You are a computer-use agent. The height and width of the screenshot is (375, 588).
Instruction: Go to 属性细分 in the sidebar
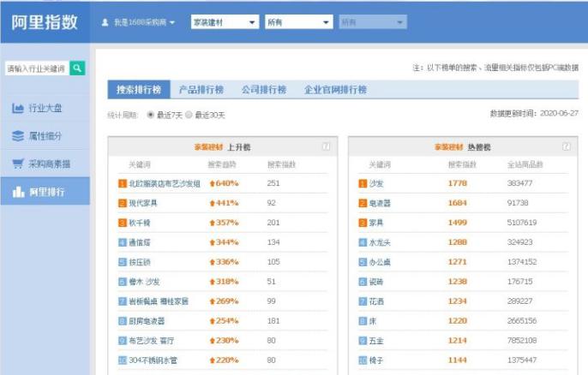pos(45,136)
